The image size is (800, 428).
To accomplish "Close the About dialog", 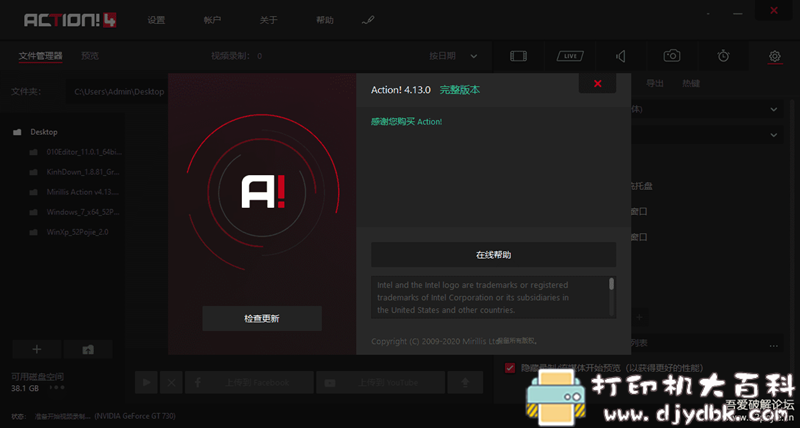I will click(x=597, y=83).
